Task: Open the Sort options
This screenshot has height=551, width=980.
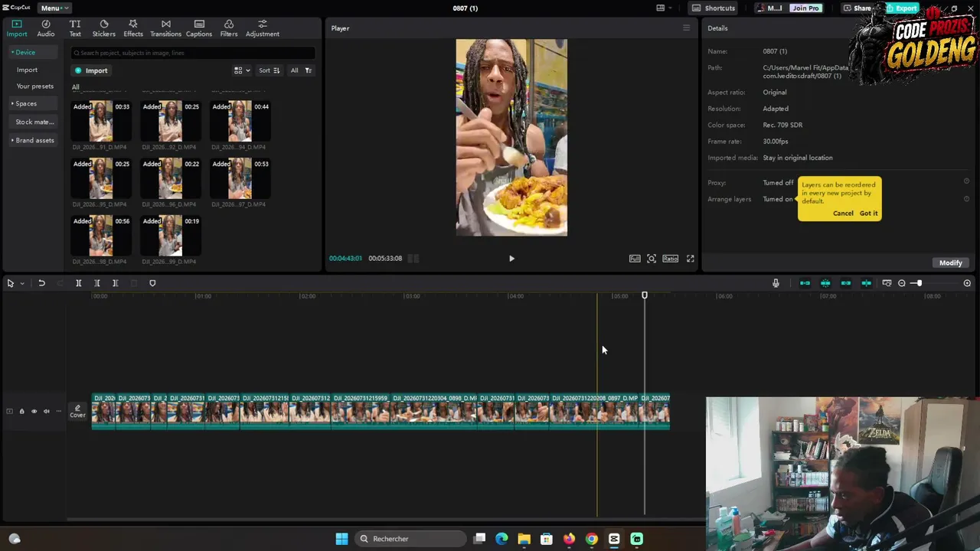Action: pos(269,70)
